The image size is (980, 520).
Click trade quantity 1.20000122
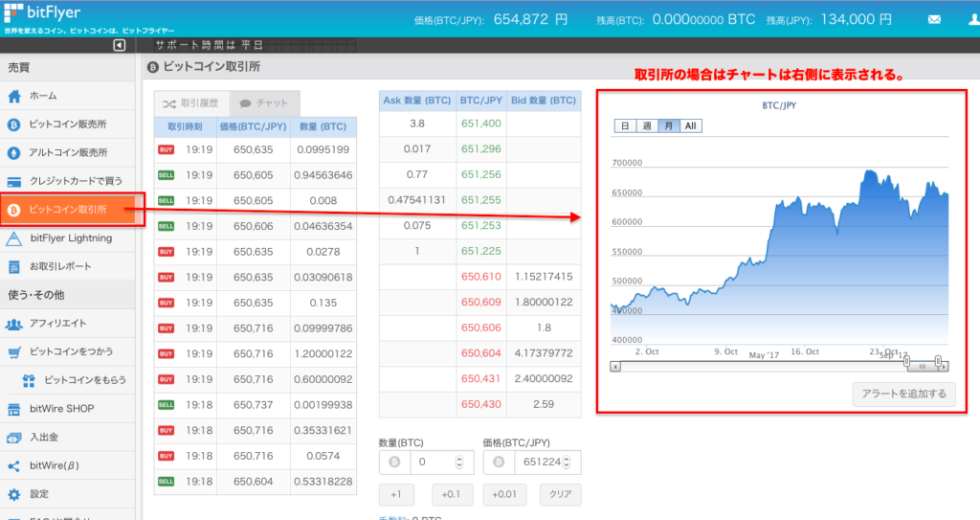point(323,354)
